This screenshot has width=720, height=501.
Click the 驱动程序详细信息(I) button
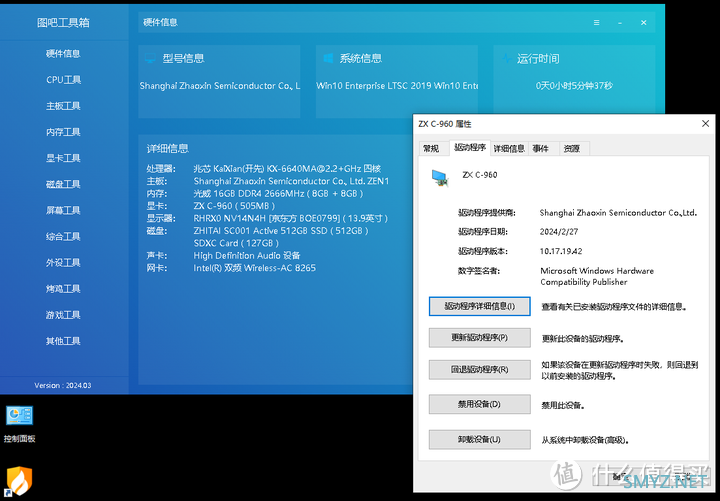pos(479,306)
